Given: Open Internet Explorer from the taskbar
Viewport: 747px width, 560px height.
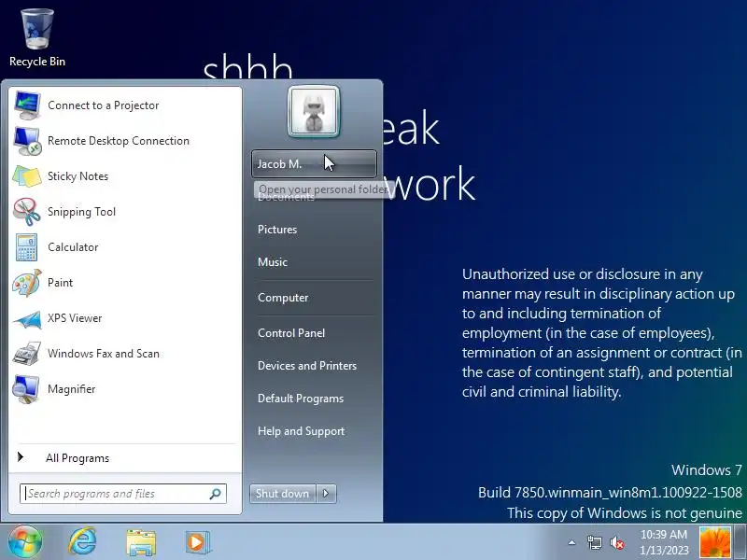Looking at the screenshot, I should point(83,542).
